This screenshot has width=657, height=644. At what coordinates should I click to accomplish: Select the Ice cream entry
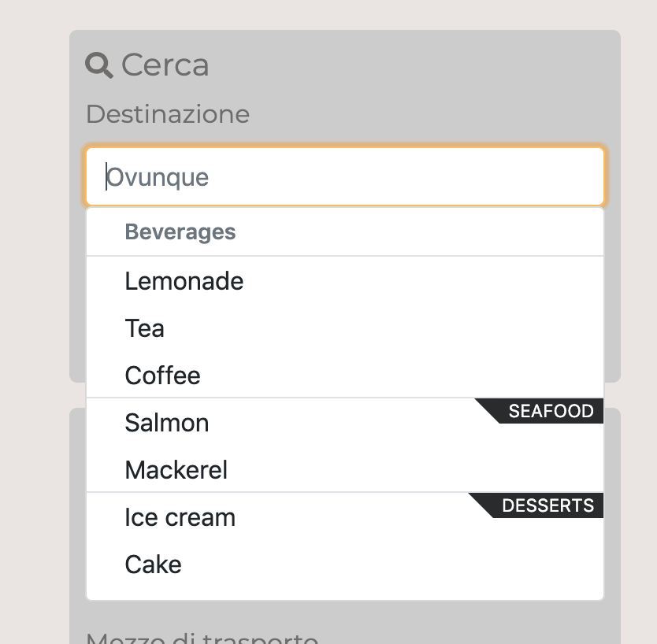pyautogui.click(x=180, y=517)
